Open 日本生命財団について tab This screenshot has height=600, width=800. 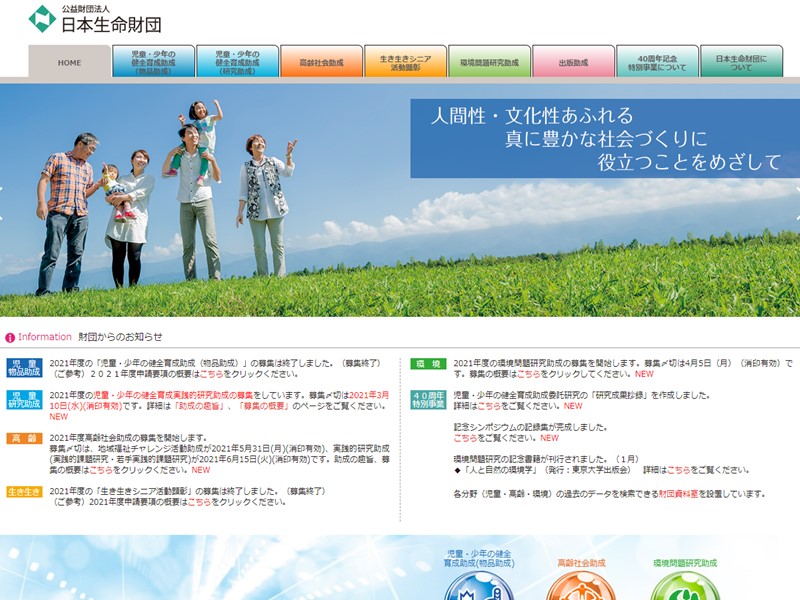click(x=741, y=62)
